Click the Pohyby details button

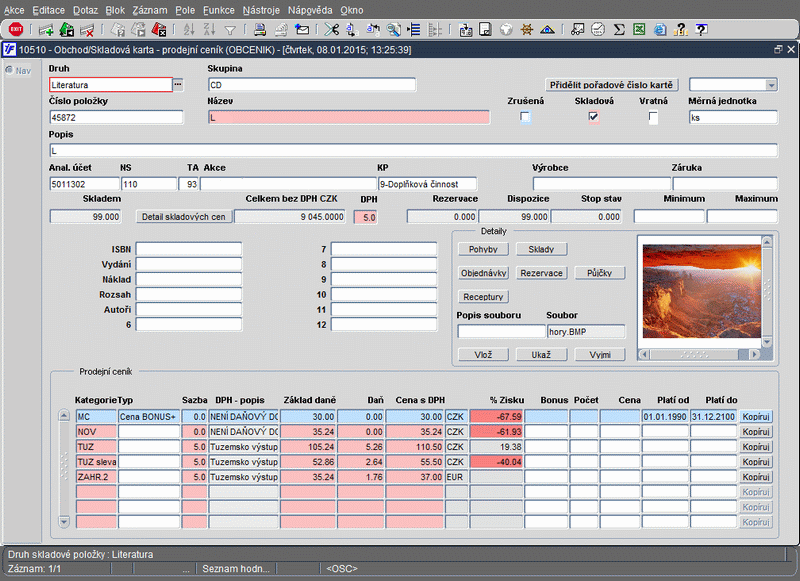click(482, 248)
